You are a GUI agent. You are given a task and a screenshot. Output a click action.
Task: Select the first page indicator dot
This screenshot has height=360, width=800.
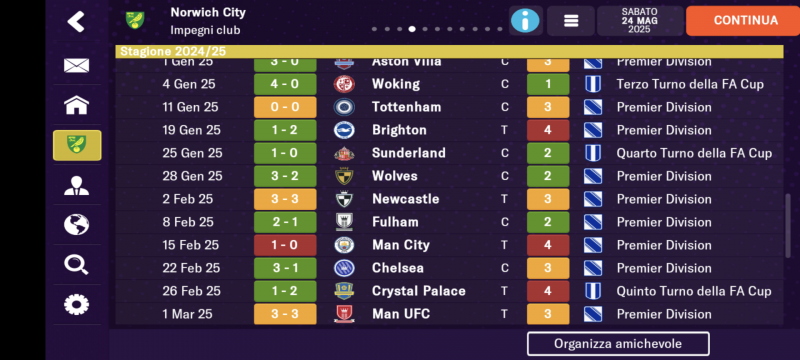click(374, 29)
